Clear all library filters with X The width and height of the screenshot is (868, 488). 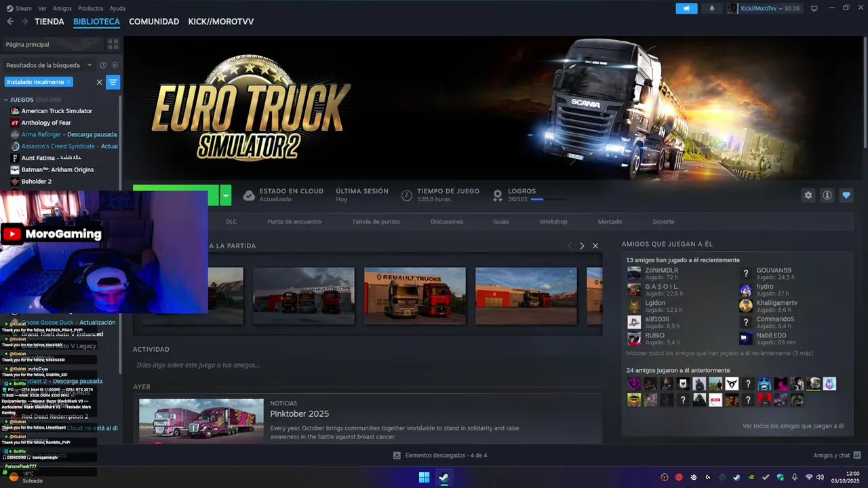coord(99,82)
